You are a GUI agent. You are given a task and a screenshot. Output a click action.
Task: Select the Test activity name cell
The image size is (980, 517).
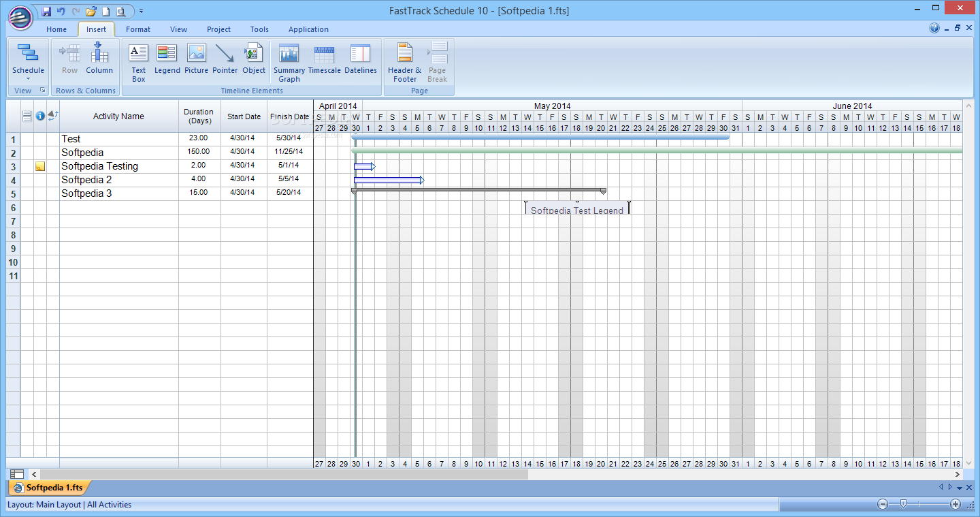[119, 139]
